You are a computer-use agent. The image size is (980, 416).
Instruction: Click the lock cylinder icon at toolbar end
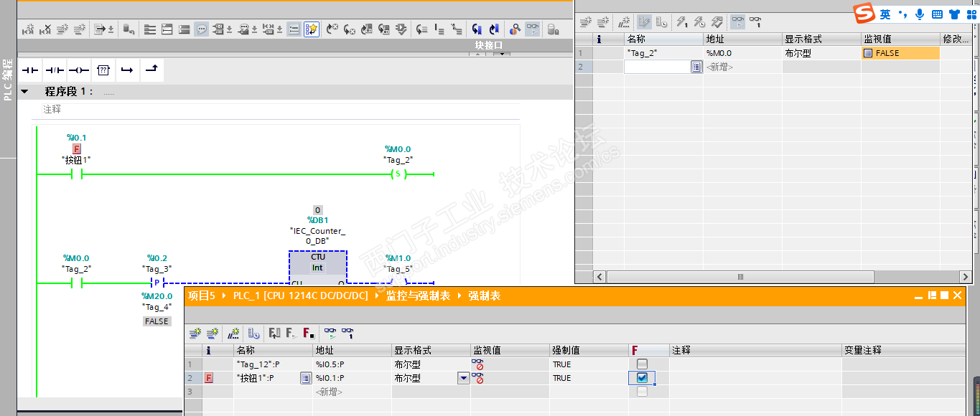point(553,29)
